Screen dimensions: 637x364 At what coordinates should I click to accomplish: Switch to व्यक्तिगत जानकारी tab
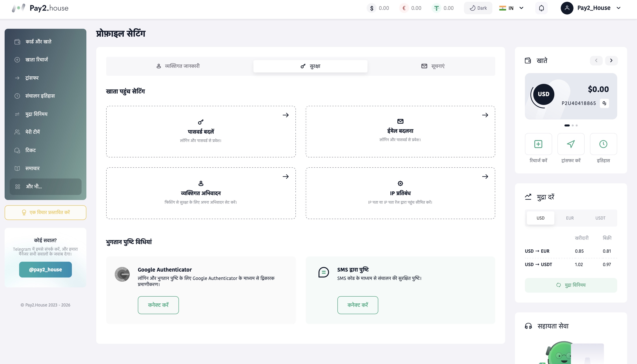point(178,66)
